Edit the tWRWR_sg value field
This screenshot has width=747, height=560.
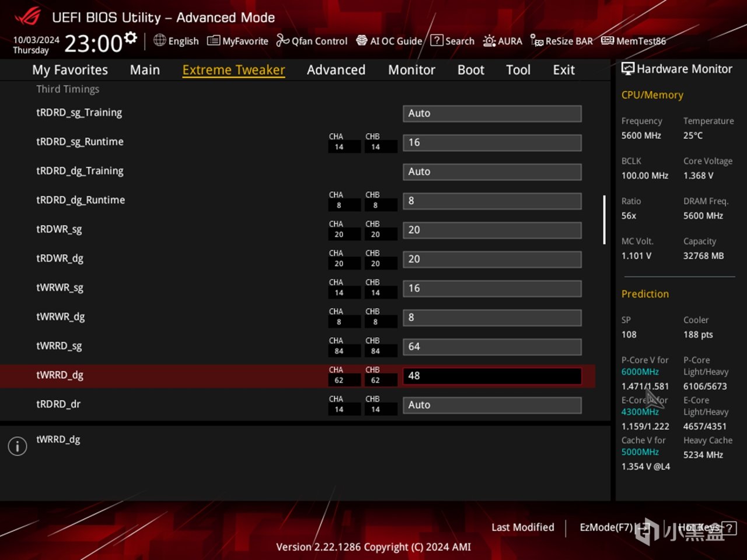492,288
